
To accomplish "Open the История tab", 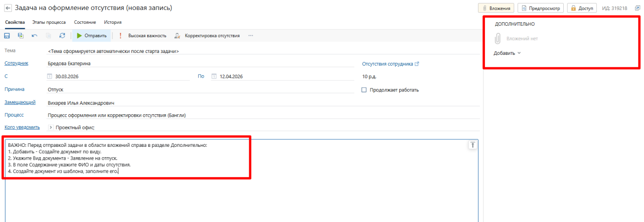I will coord(112,22).
